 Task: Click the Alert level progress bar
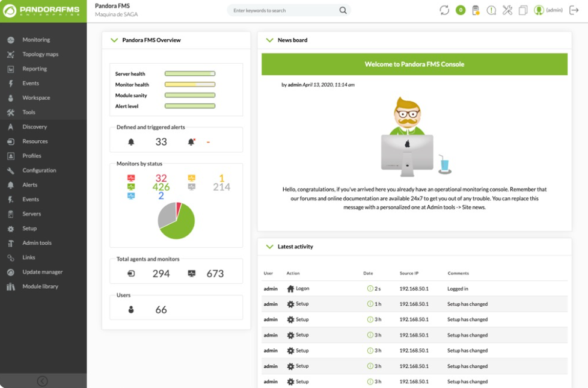tap(190, 106)
